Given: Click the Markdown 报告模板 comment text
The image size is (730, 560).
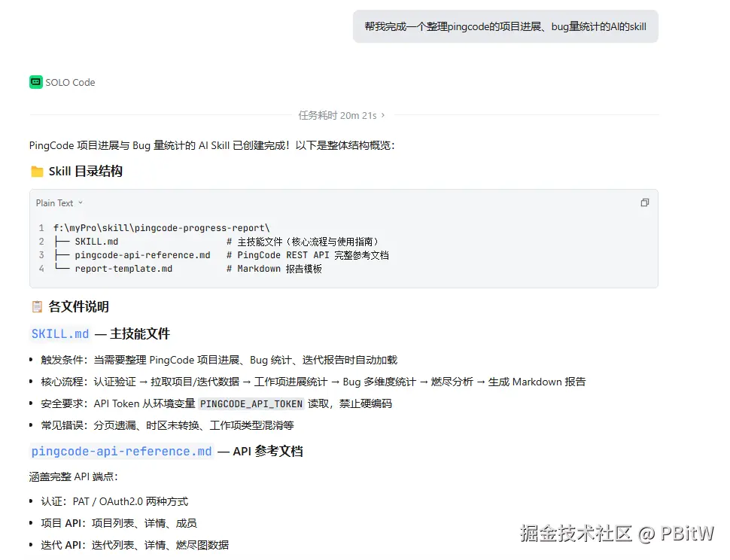Looking at the screenshot, I should [x=274, y=269].
